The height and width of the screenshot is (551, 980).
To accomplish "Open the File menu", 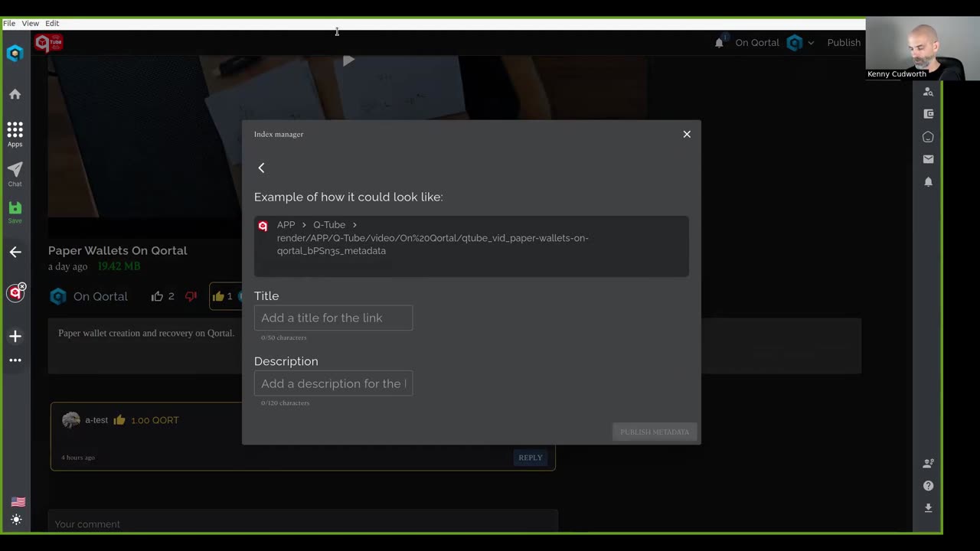I will 9,24.
